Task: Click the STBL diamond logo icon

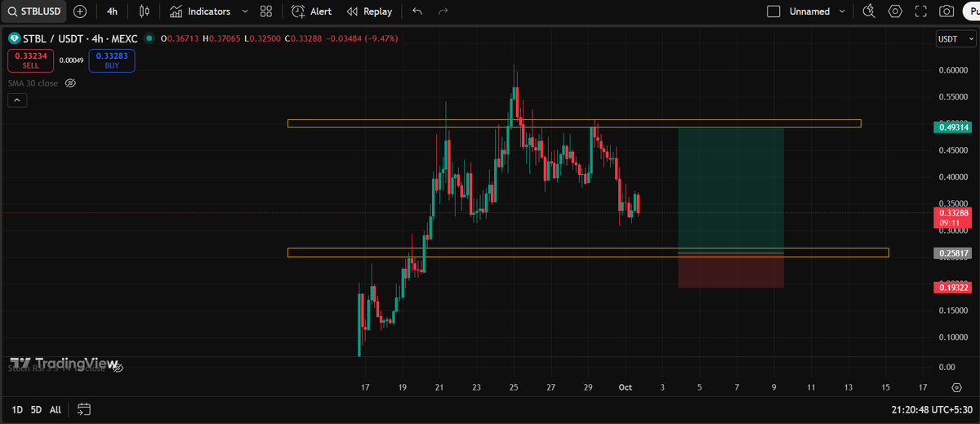Action: click(14, 38)
